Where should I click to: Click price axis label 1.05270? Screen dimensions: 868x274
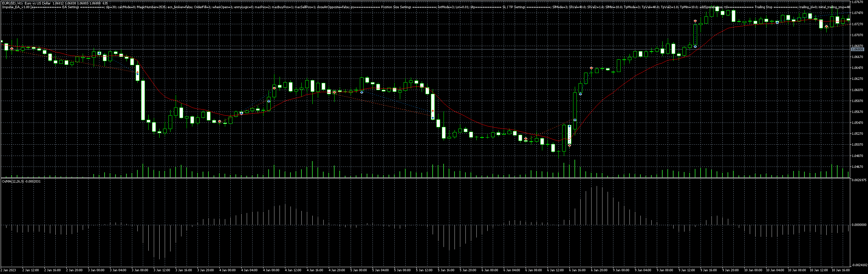(x=857, y=134)
